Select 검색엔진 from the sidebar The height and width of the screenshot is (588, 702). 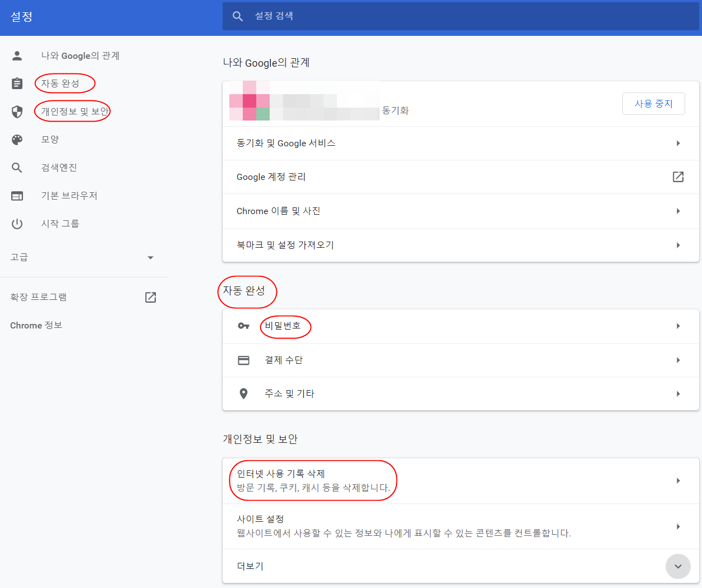coord(59,168)
